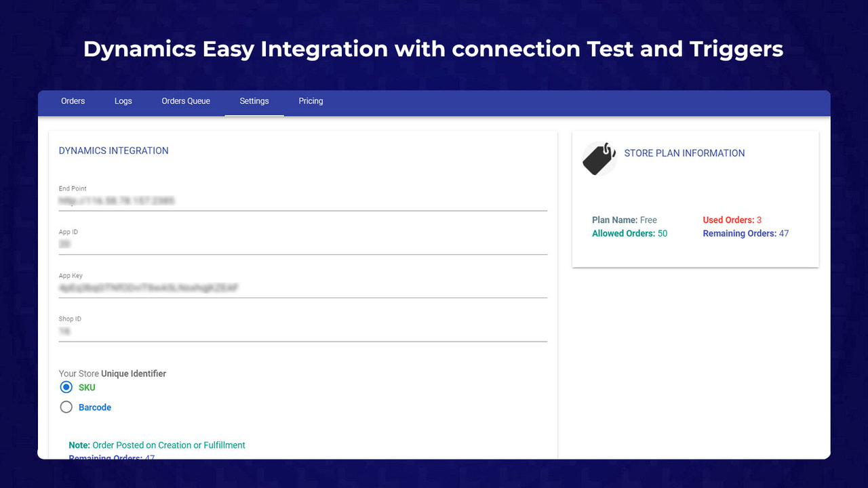868x488 pixels.
Task: Click the STORE PLAN INFORMATION heading
Action: coord(684,153)
